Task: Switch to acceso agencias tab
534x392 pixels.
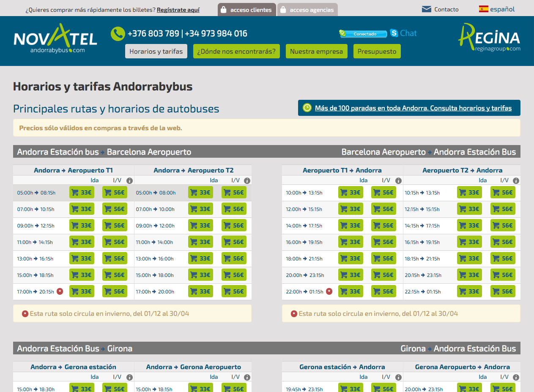Action: point(307,10)
